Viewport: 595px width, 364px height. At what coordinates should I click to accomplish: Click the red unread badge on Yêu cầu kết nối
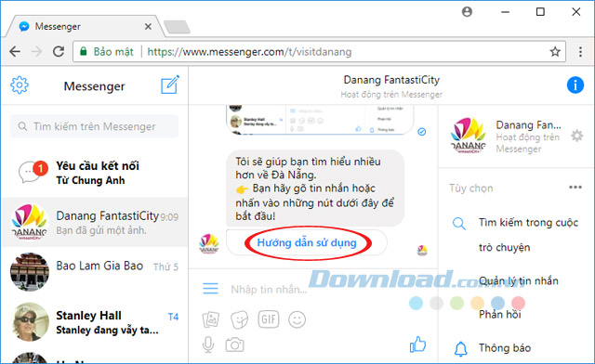(41, 168)
